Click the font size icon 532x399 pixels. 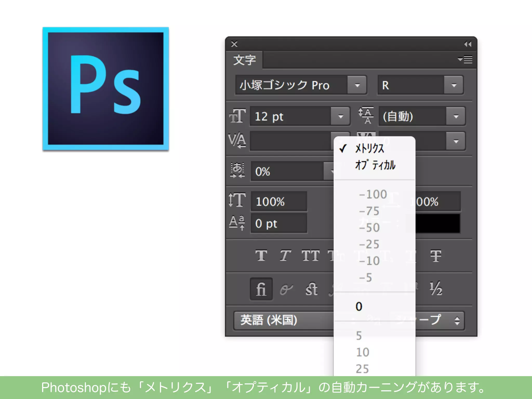[x=237, y=116]
